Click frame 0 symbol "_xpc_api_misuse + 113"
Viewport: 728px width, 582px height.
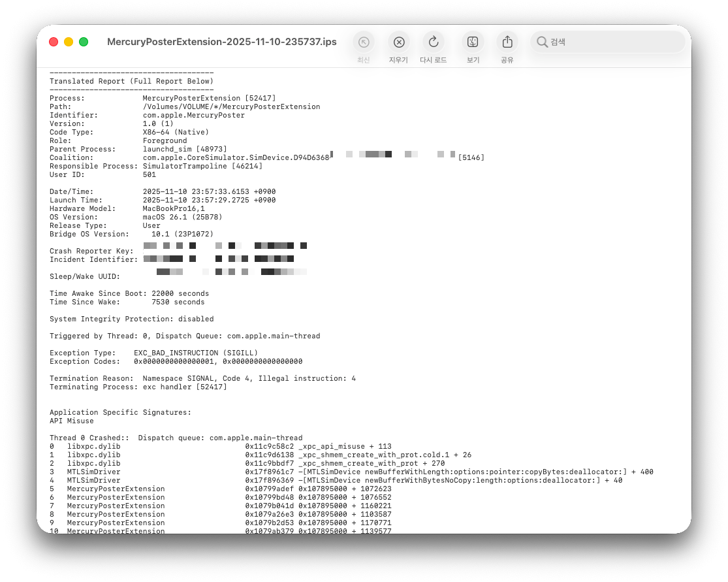click(x=345, y=446)
